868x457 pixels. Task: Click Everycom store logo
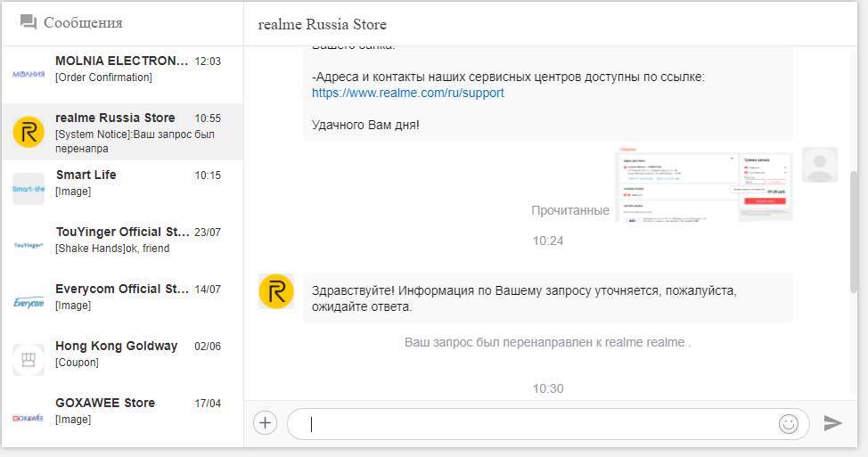(x=29, y=302)
